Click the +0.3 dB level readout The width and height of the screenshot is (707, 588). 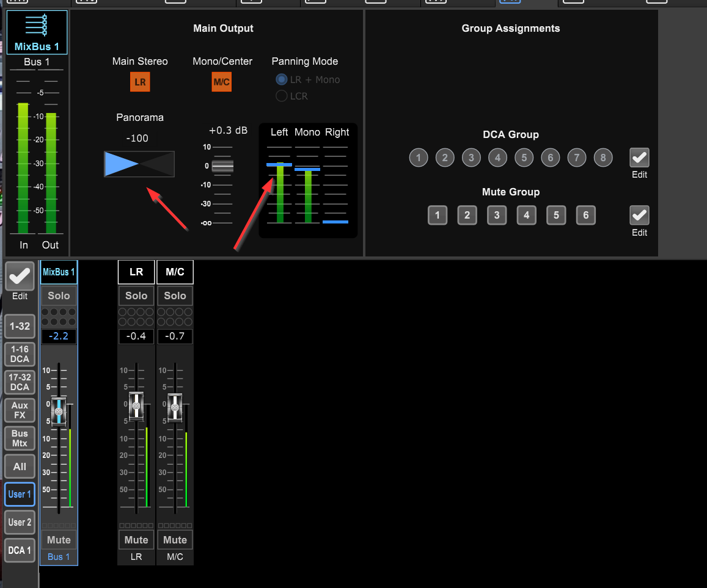tap(228, 131)
